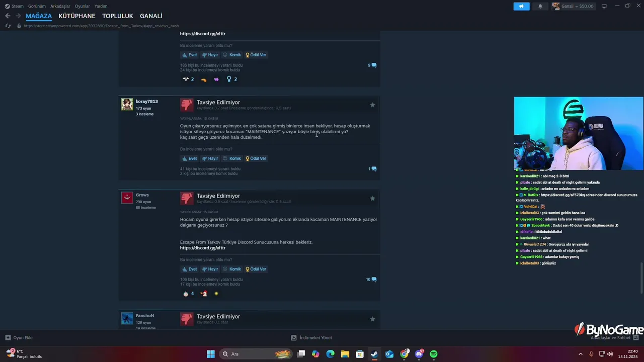Open the notifications bell

(540, 6)
